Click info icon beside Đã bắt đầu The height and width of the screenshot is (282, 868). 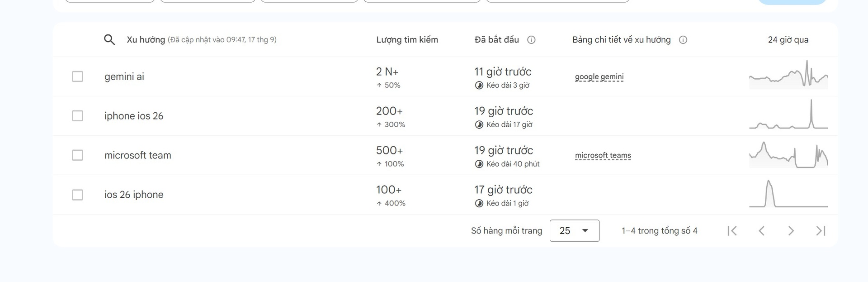[532, 40]
